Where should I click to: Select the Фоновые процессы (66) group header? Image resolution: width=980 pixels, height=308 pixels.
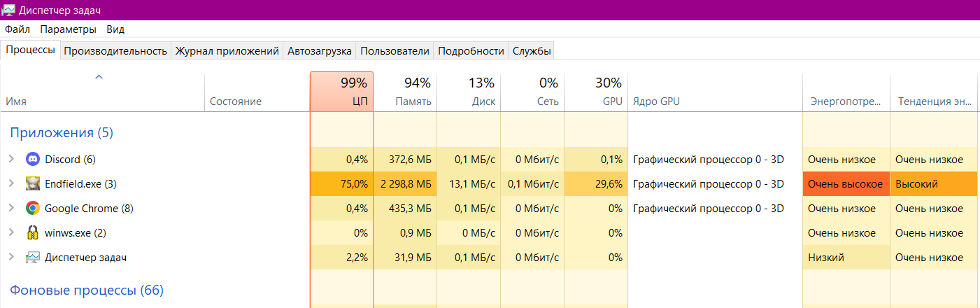[86, 290]
